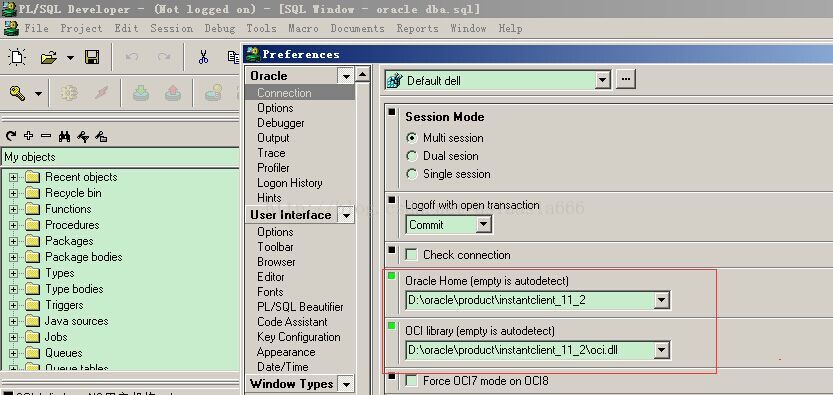Click the New document toolbar icon
The image size is (833, 395).
tap(17, 57)
